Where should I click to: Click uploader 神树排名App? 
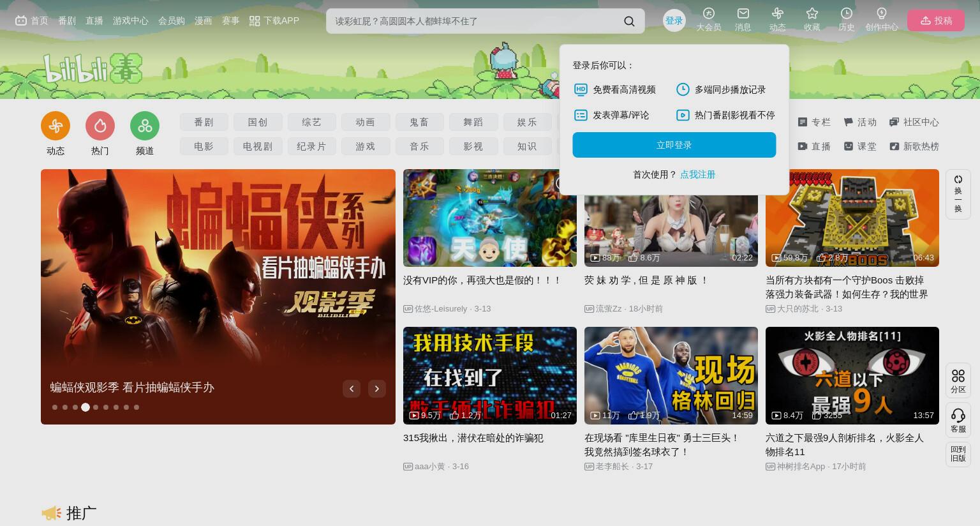(801, 466)
